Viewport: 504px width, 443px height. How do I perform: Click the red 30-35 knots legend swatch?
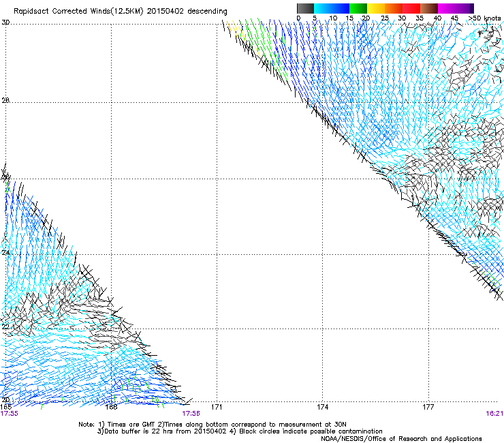[x=411, y=8]
